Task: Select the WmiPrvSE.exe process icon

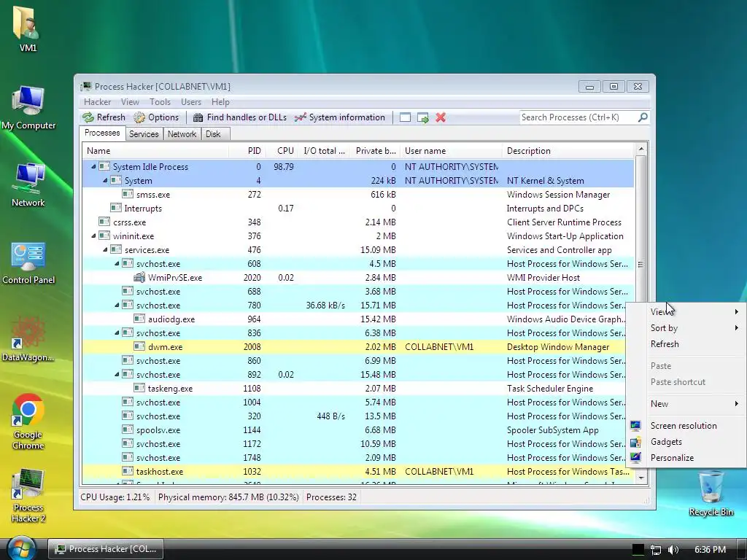Action: (139, 278)
